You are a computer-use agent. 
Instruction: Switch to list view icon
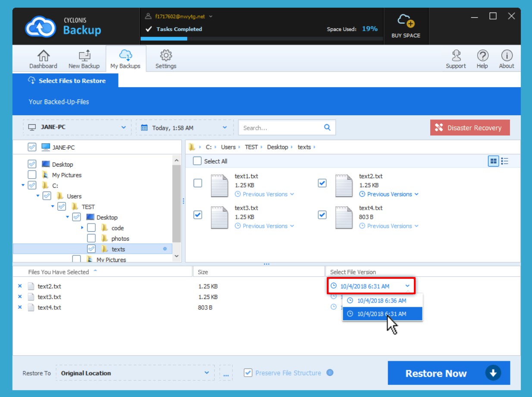tap(505, 161)
